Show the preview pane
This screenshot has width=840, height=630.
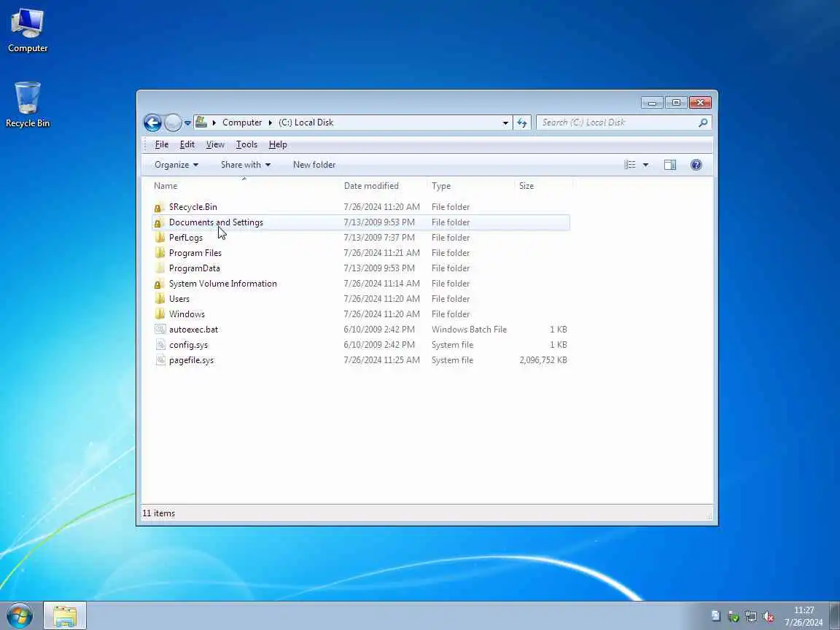pyautogui.click(x=669, y=165)
